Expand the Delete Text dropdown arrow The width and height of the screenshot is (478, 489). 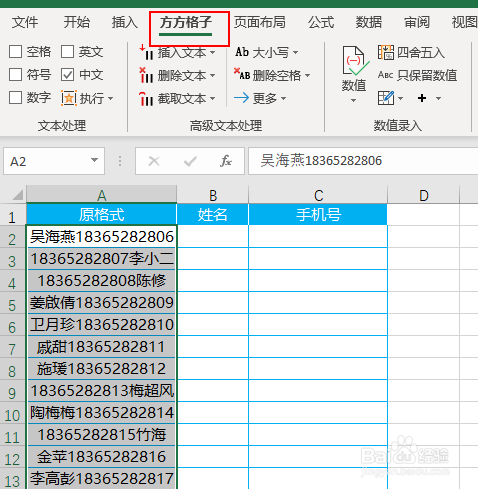click(212, 76)
